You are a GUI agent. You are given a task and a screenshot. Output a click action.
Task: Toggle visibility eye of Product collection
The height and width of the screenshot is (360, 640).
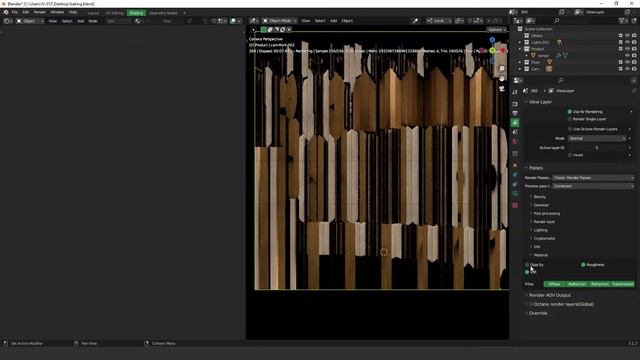627,49
